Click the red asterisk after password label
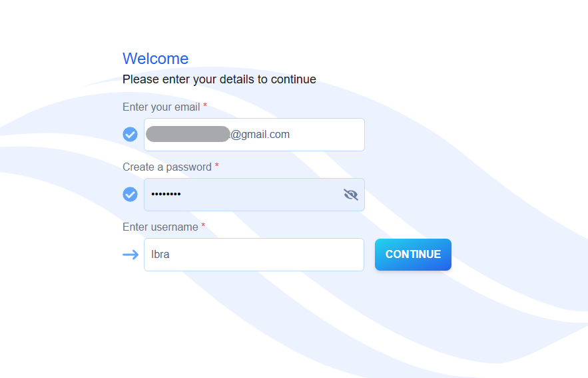The width and height of the screenshot is (588, 378). click(x=217, y=166)
